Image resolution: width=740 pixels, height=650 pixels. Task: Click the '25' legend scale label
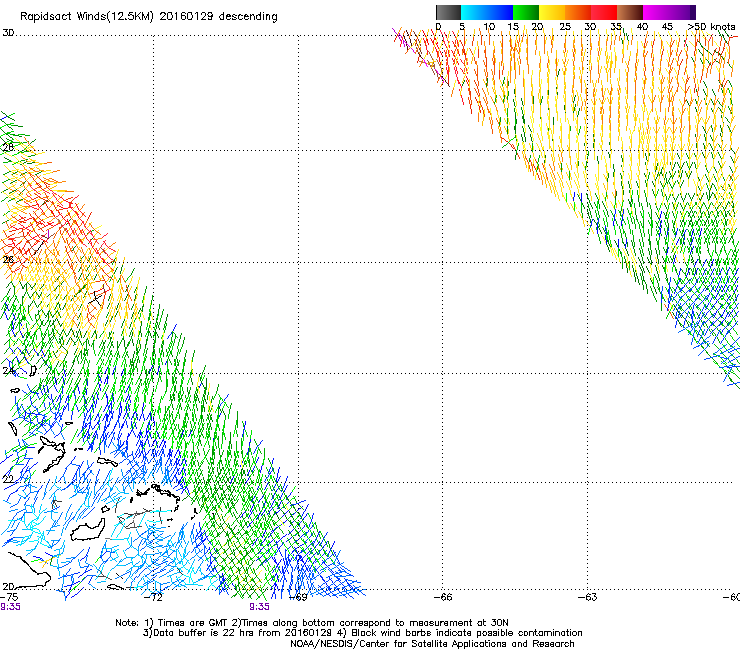pyautogui.click(x=565, y=27)
